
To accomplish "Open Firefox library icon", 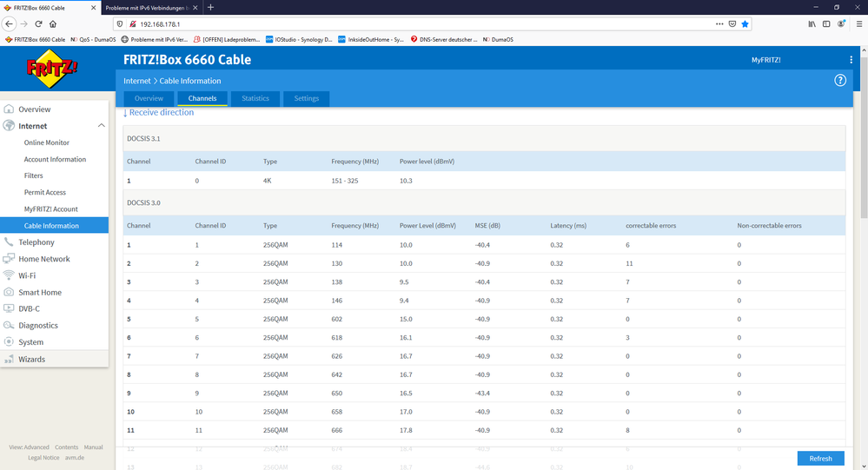I will [x=812, y=23].
